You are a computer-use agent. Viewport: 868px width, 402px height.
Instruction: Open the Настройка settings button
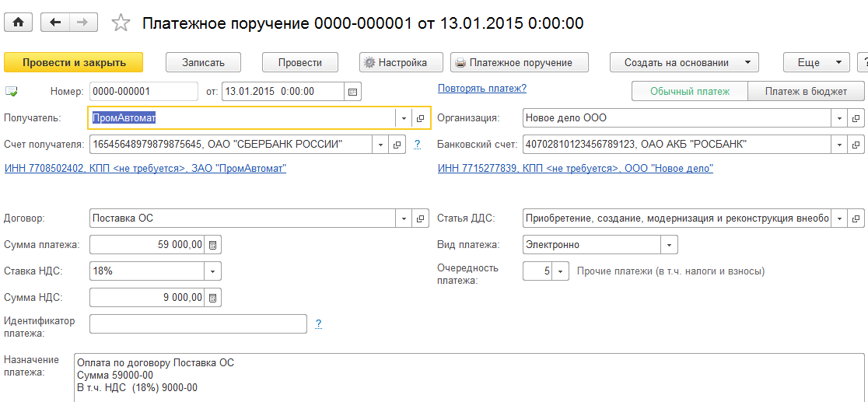tap(401, 63)
